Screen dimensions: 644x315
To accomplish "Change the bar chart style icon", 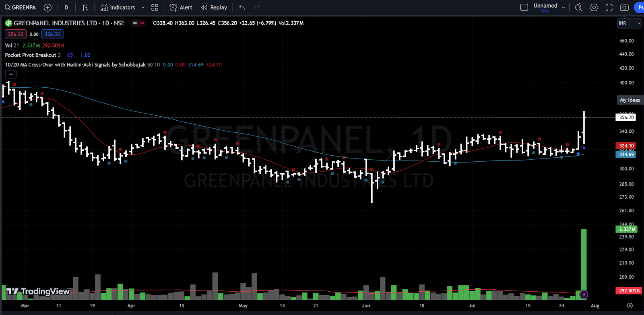I will click(x=85, y=7).
